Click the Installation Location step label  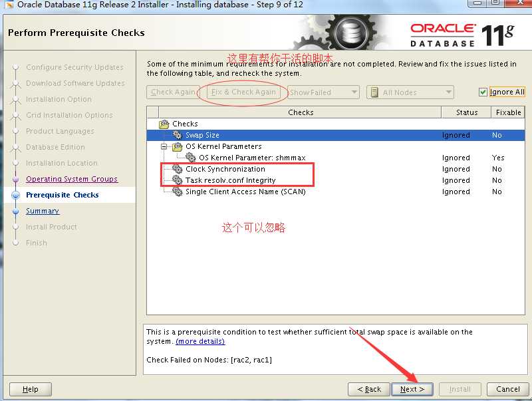62,163
